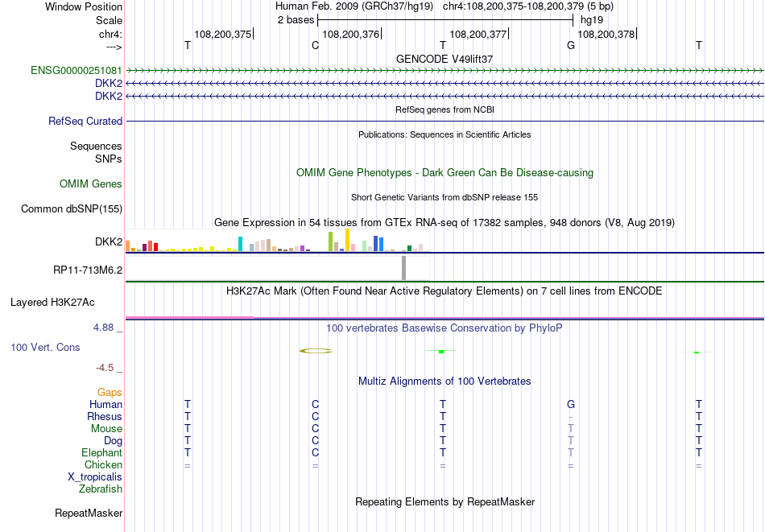Click the 2 bases scale bar label

[x=296, y=20]
